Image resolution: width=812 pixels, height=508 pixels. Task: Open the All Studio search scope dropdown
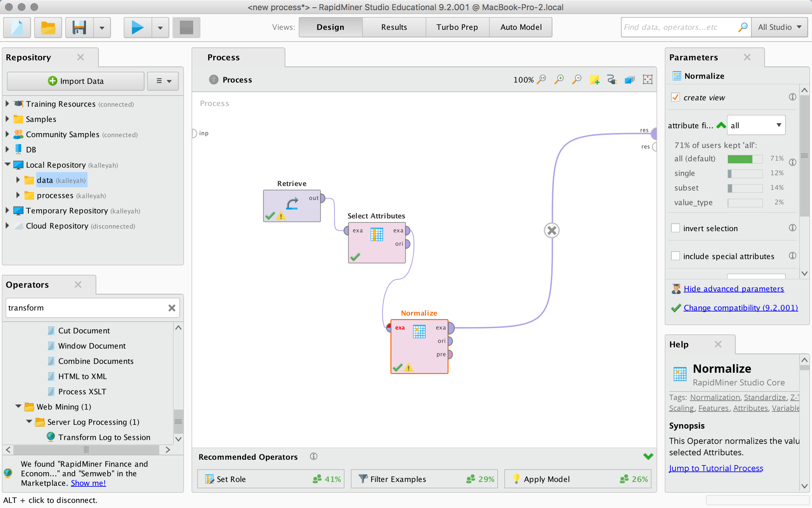(x=780, y=27)
